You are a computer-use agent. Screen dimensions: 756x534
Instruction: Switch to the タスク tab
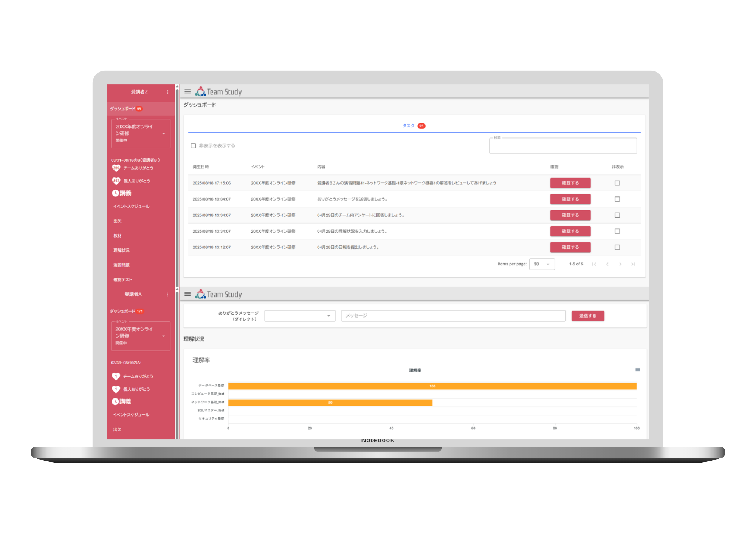point(408,126)
